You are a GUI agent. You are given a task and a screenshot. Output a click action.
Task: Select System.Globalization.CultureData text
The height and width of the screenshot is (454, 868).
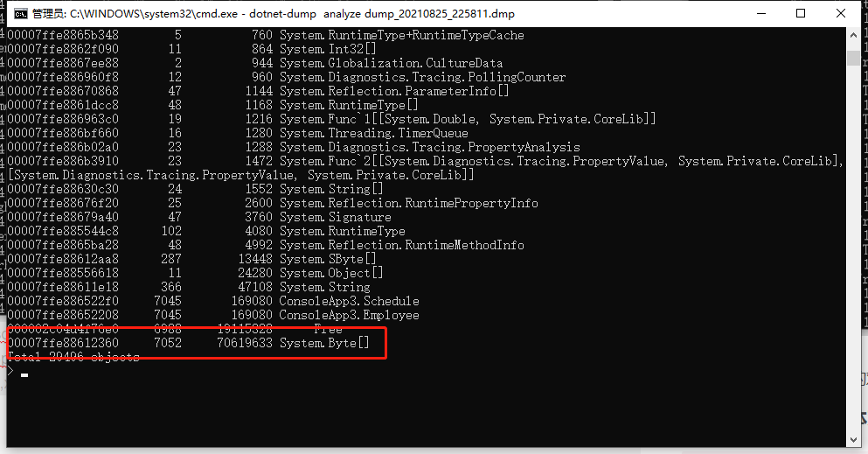pyautogui.click(x=391, y=63)
